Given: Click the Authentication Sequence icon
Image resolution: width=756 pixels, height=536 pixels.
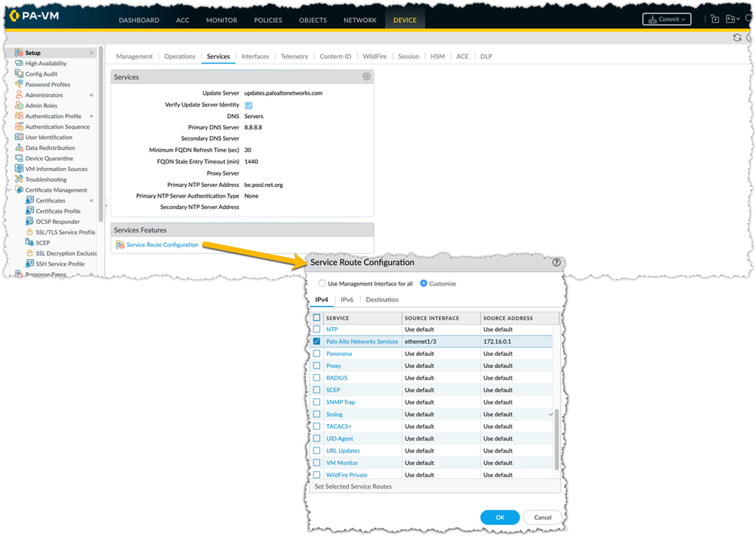Looking at the screenshot, I should click(x=19, y=127).
